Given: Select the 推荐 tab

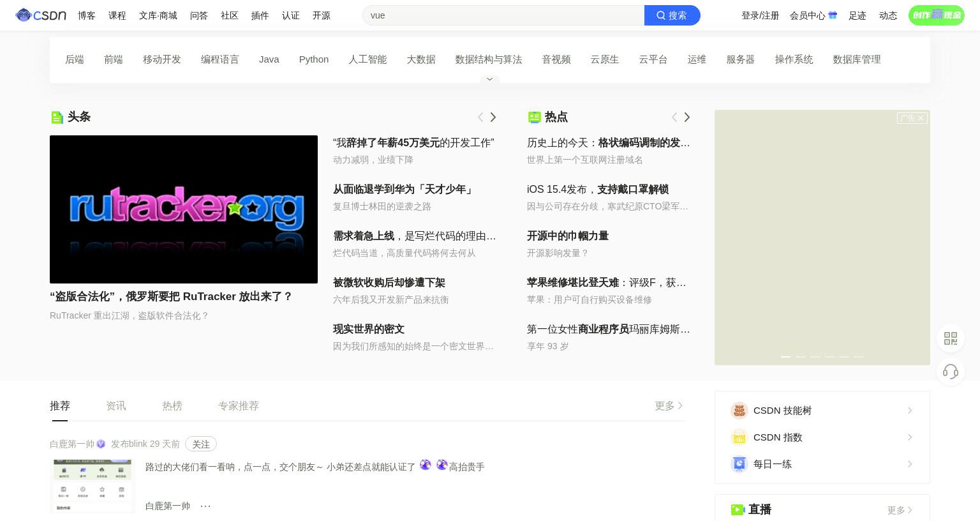Looking at the screenshot, I should [60, 405].
